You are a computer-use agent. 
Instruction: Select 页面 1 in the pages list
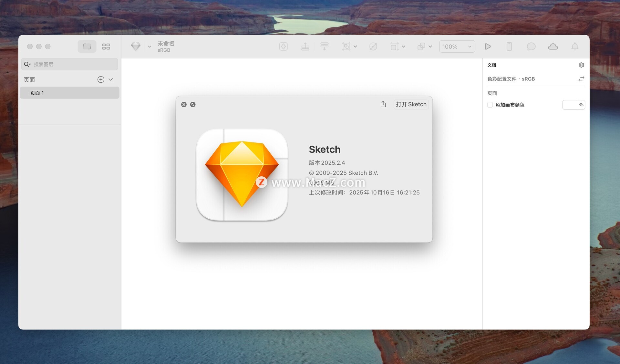pos(69,93)
